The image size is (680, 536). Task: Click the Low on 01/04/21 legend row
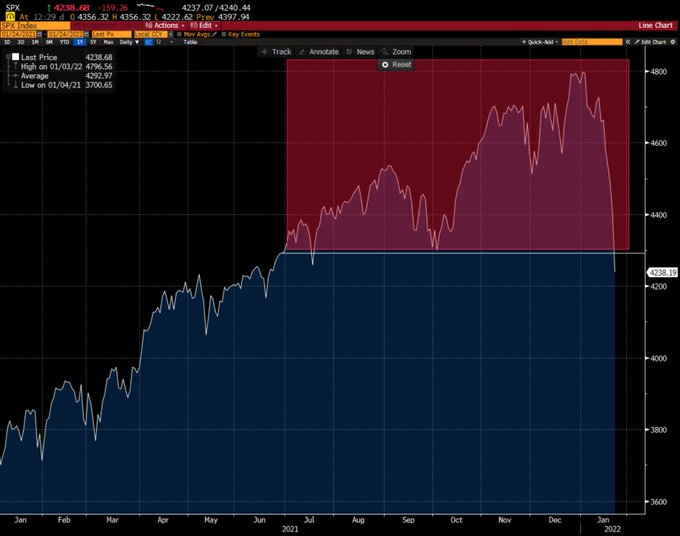coord(63,85)
